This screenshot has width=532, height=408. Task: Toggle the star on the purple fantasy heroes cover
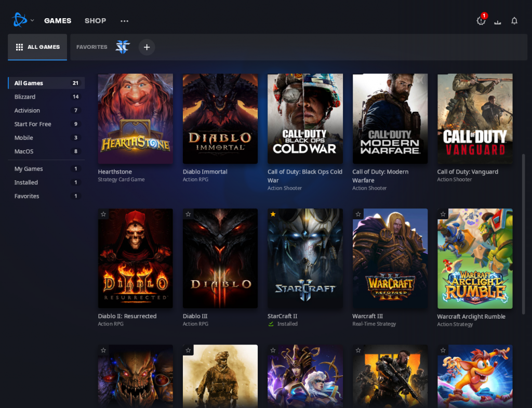pyautogui.click(x=273, y=350)
